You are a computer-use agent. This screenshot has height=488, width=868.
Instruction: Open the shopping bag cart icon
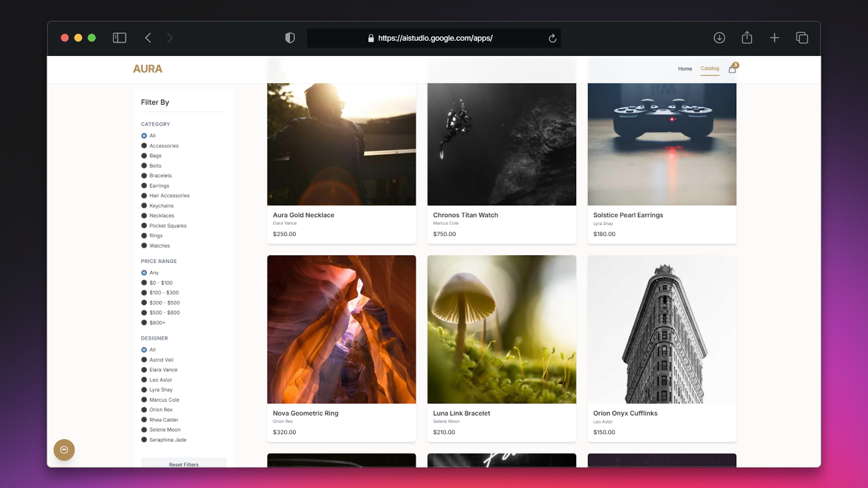tap(732, 68)
